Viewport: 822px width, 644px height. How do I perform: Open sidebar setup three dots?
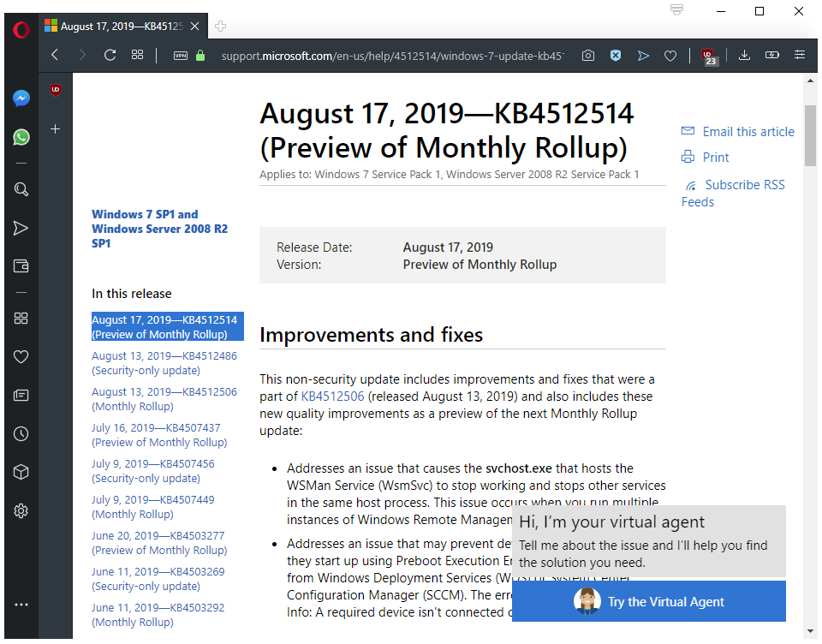(x=21, y=605)
